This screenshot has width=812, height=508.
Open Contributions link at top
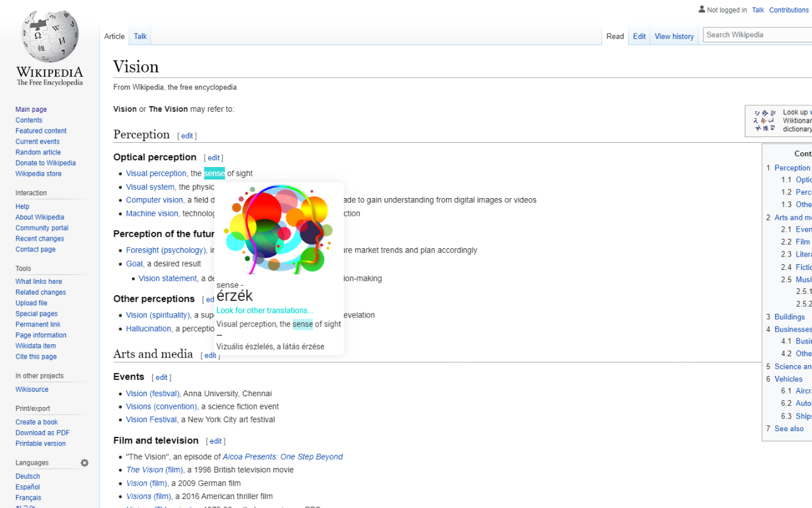(x=789, y=10)
